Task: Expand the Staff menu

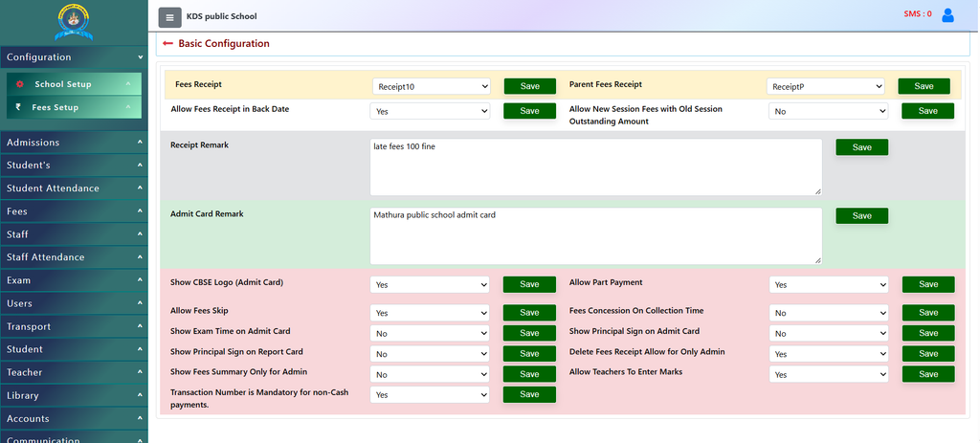Action: point(74,234)
